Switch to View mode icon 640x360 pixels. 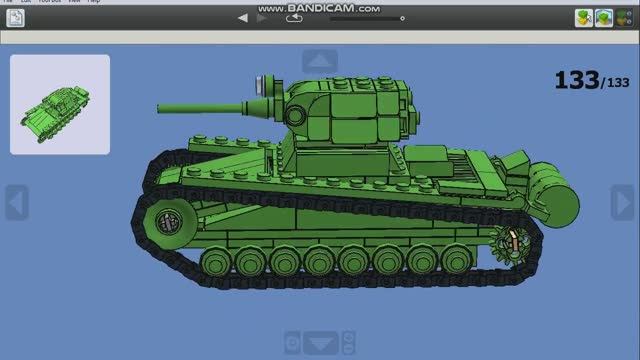pos(604,18)
